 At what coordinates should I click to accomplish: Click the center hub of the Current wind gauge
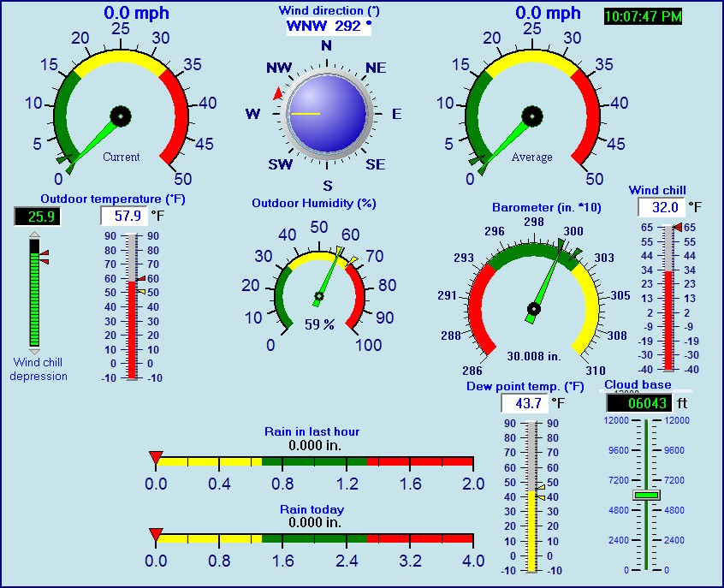click(x=122, y=115)
